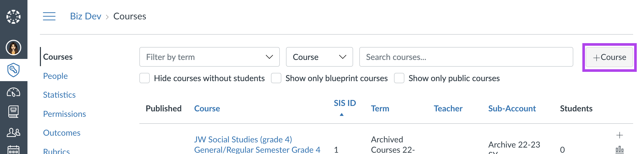Open the Canvas logo home icon
This screenshot has height=154, width=644.
[13, 17]
